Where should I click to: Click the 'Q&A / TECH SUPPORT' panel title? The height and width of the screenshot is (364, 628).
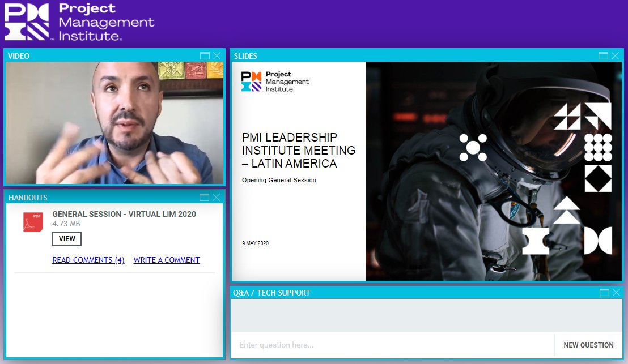tap(271, 293)
